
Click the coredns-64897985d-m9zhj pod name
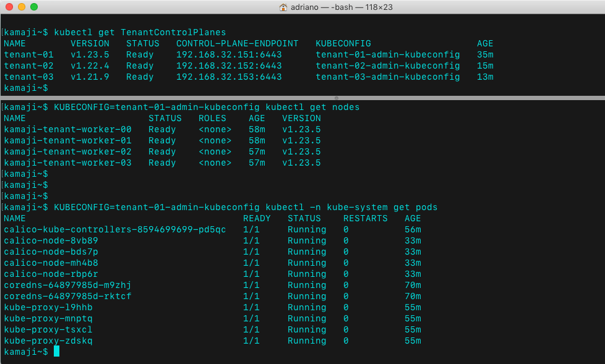coord(67,285)
